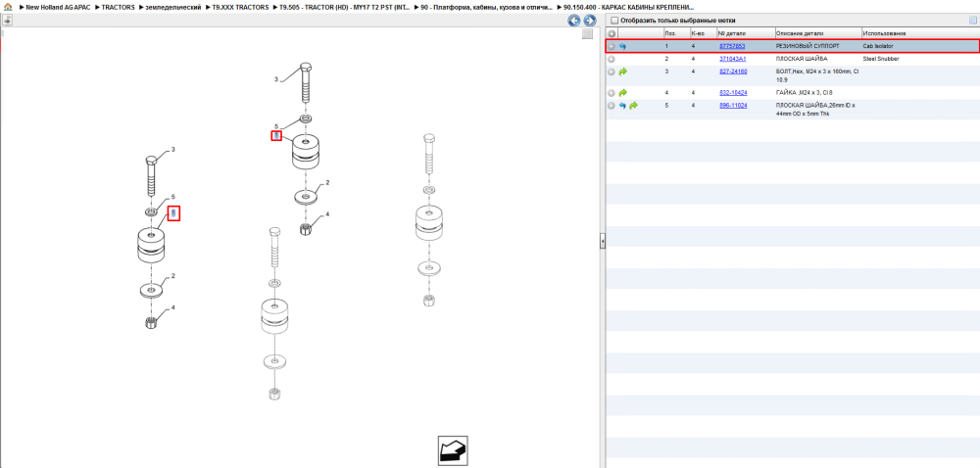Select callout 4 on the left assembly nut

(173, 307)
